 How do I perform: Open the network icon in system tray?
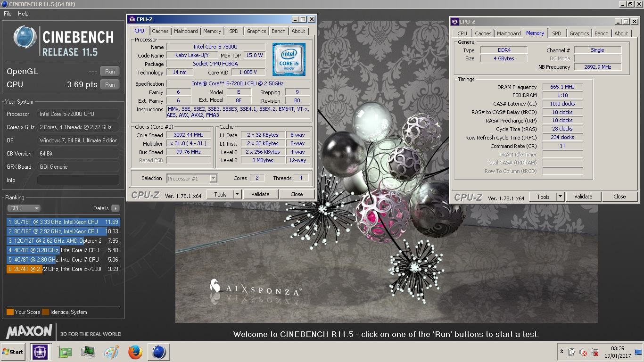click(595, 352)
